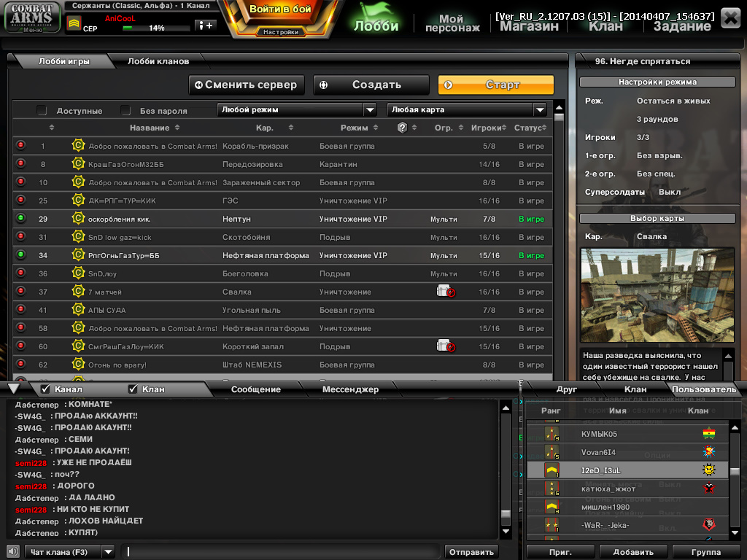
Task: Toggle the Канал chat checkbox
Action: click(46, 389)
